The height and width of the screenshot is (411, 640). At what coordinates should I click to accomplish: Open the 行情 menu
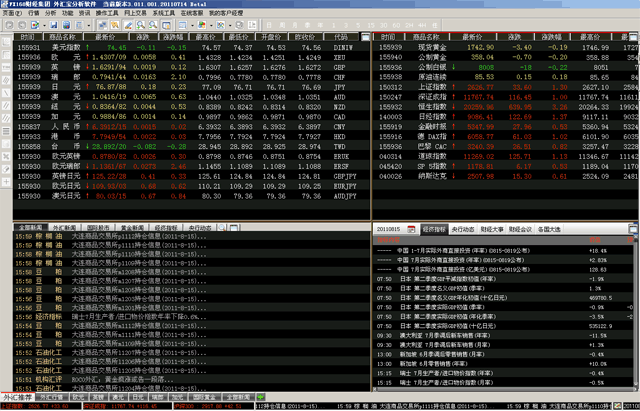click(x=34, y=13)
